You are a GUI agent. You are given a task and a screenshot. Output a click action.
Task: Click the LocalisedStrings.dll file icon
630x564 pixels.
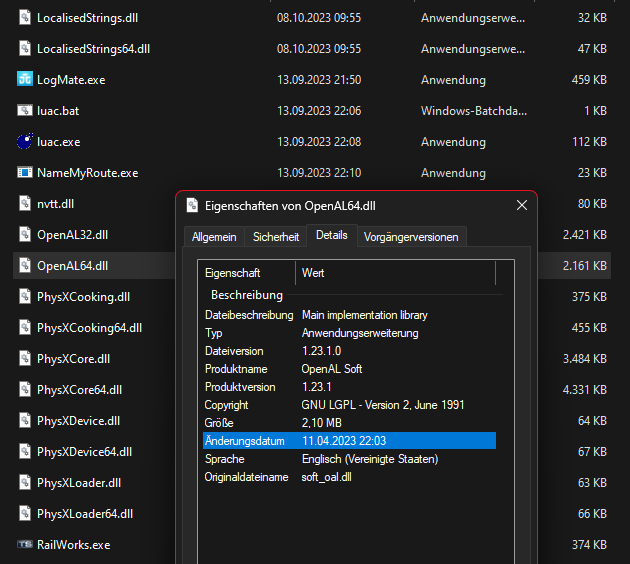pos(25,18)
